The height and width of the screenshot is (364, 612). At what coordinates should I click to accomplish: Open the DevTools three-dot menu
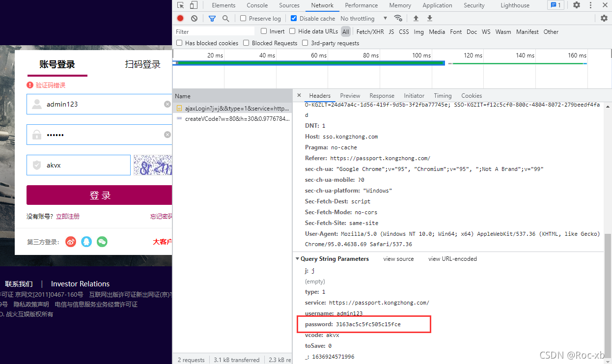click(590, 5)
